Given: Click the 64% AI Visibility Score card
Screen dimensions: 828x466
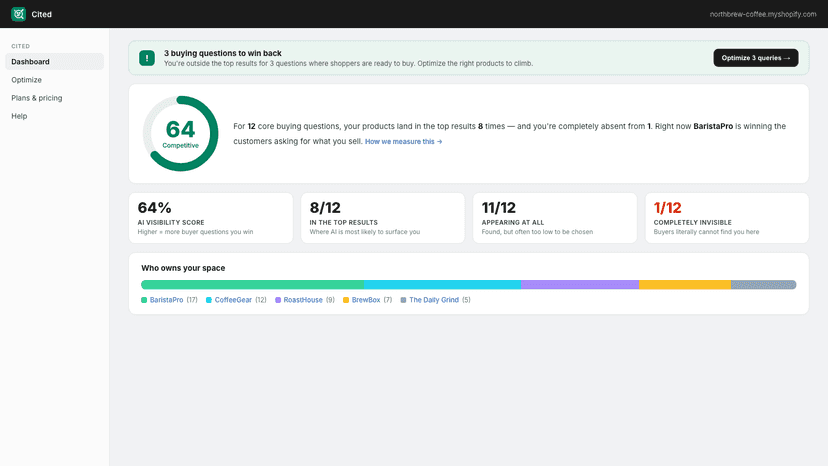Looking at the screenshot, I should [x=211, y=218].
